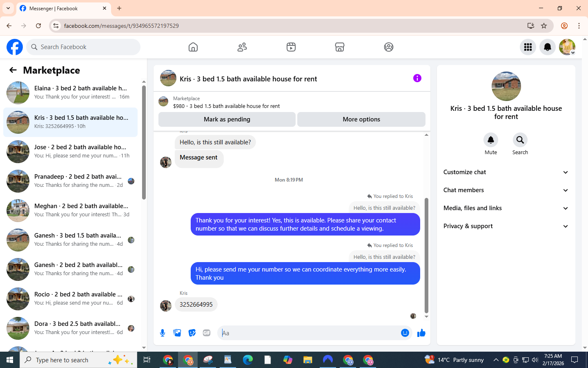Open the Marketplace storefront icon
This screenshot has width=588, height=368.
click(340, 47)
